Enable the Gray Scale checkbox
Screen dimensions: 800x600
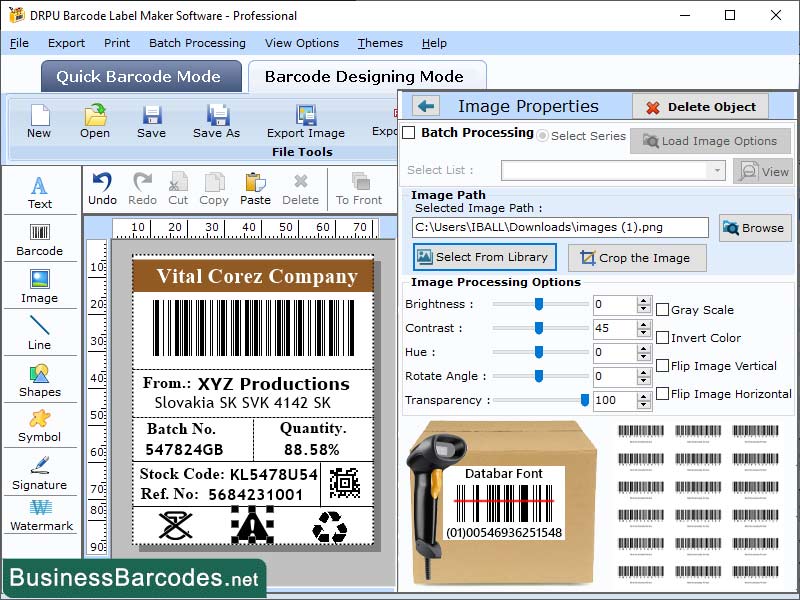click(660, 309)
